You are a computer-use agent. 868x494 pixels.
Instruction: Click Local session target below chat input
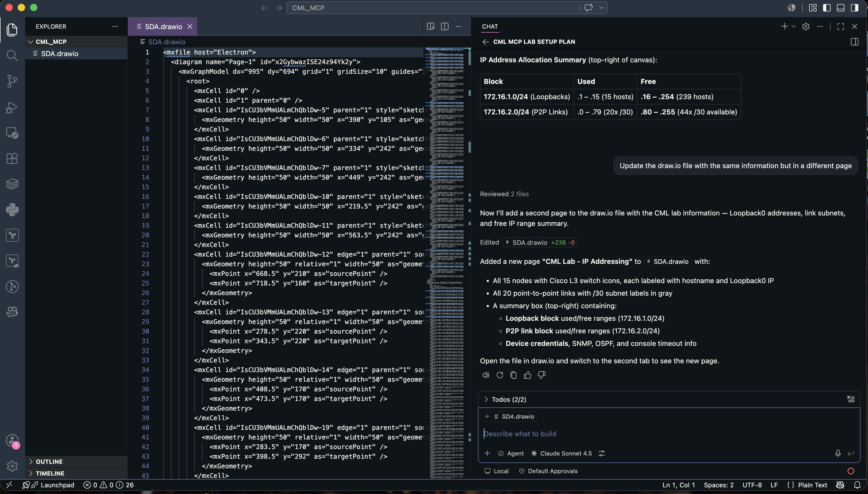pos(496,471)
